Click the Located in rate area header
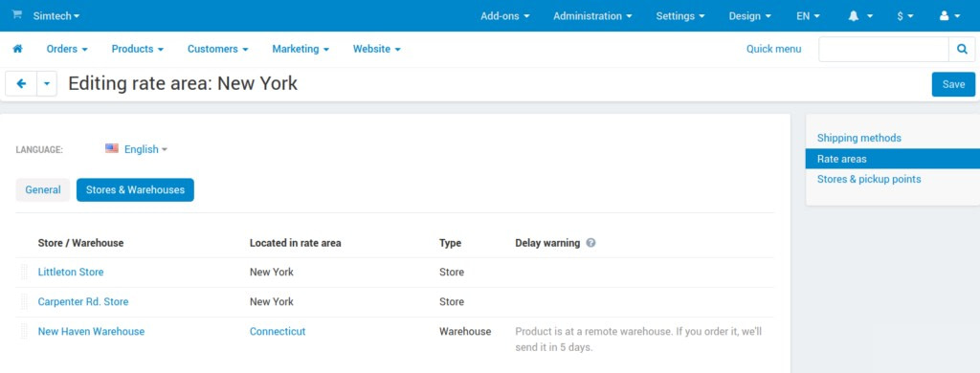 click(295, 243)
